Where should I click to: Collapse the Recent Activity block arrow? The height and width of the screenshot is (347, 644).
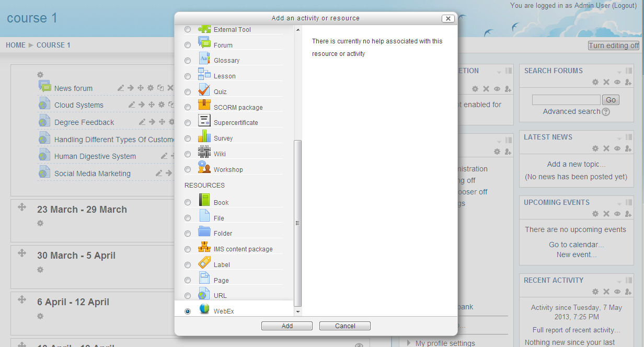[620, 281]
